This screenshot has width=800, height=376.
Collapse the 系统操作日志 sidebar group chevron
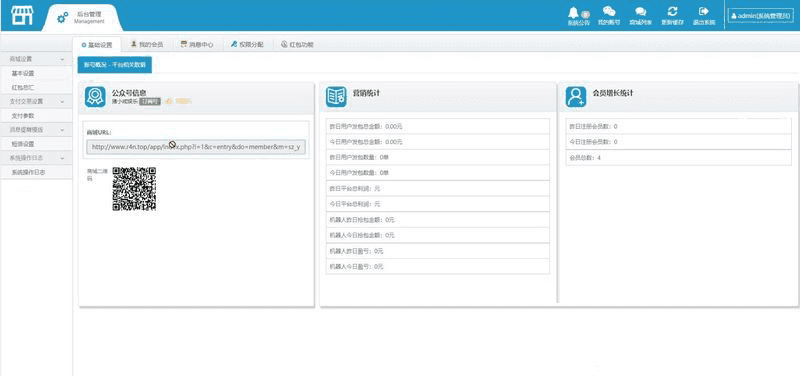(62, 159)
